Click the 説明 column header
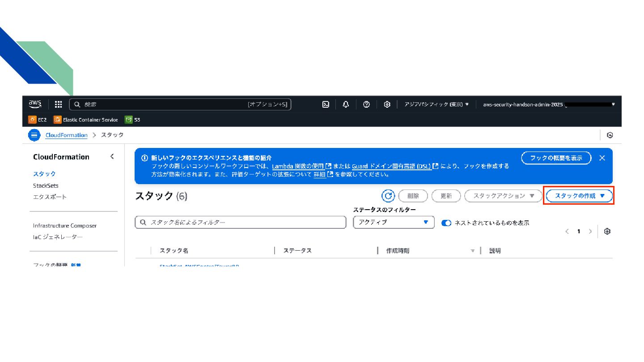 495,251
